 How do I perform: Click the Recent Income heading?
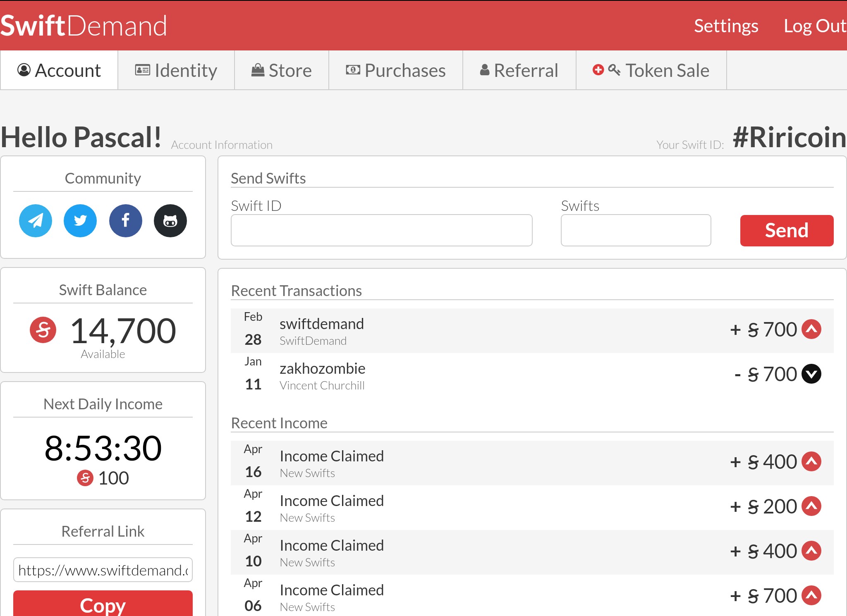click(x=279, y=423)
